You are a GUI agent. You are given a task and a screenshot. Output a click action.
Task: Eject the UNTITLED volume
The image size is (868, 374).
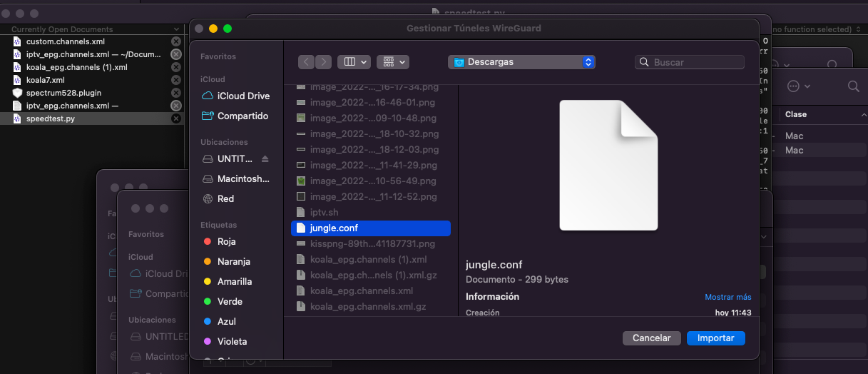click(x=265, y=158)
